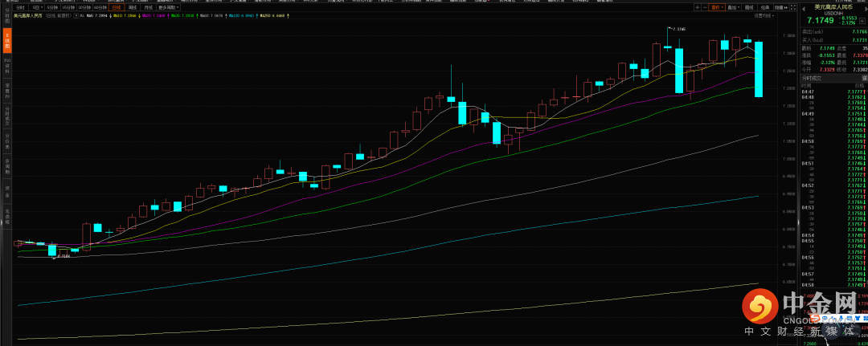Hide side panel with 隐藏 arrow
The height and width of the screenshot is (346, 868).
pos(780,7)
